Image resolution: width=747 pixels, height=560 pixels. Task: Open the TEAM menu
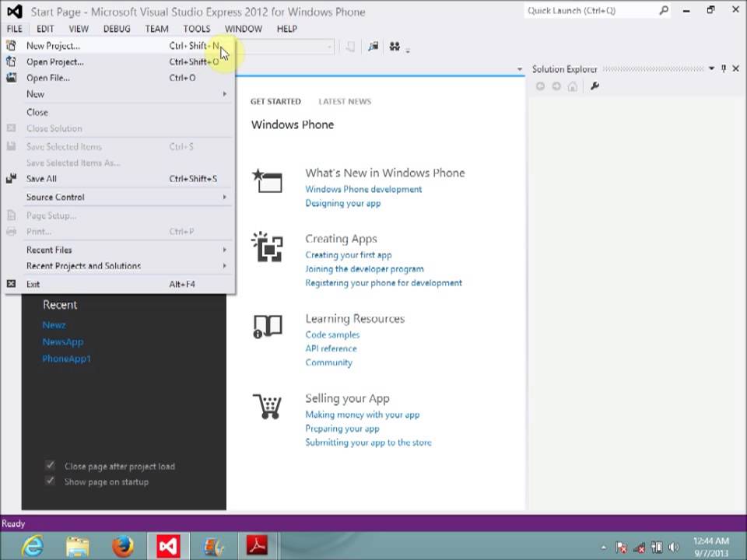(156, 29)
